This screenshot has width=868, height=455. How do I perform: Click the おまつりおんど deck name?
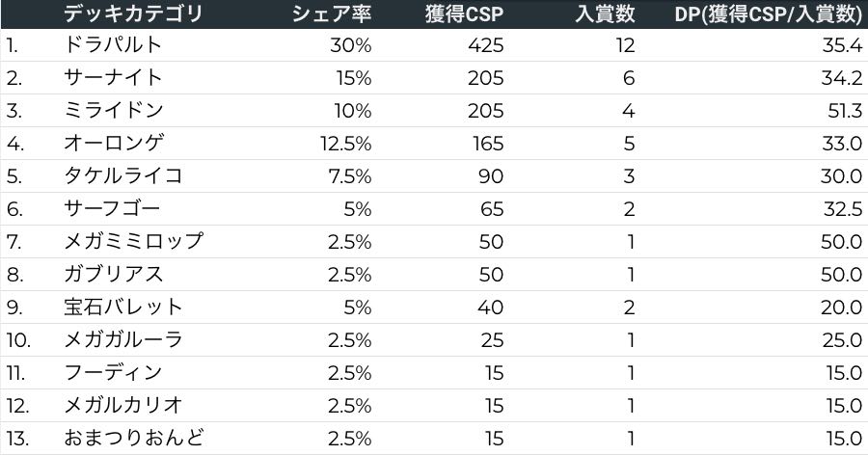(133, 438)
